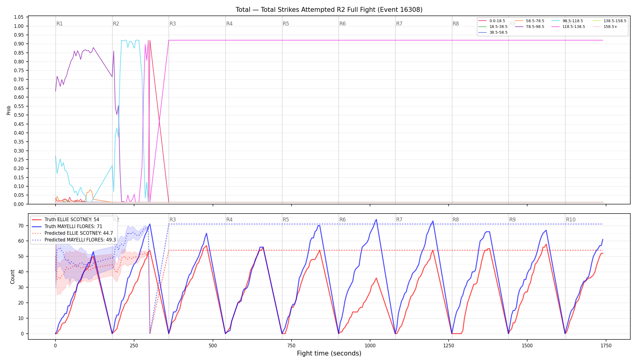The image size is (637, 364).
Task: Click the 40 tick on the Count axis
Action: (21, 272)
